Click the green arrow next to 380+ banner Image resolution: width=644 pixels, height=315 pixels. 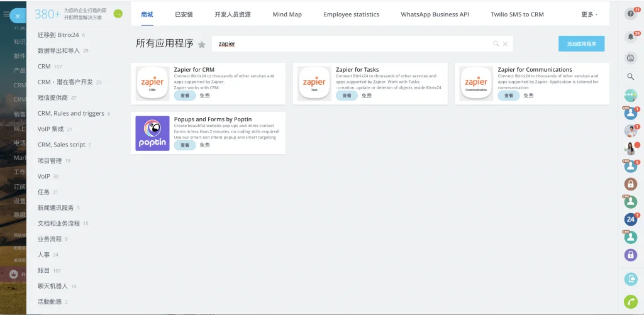118,14
